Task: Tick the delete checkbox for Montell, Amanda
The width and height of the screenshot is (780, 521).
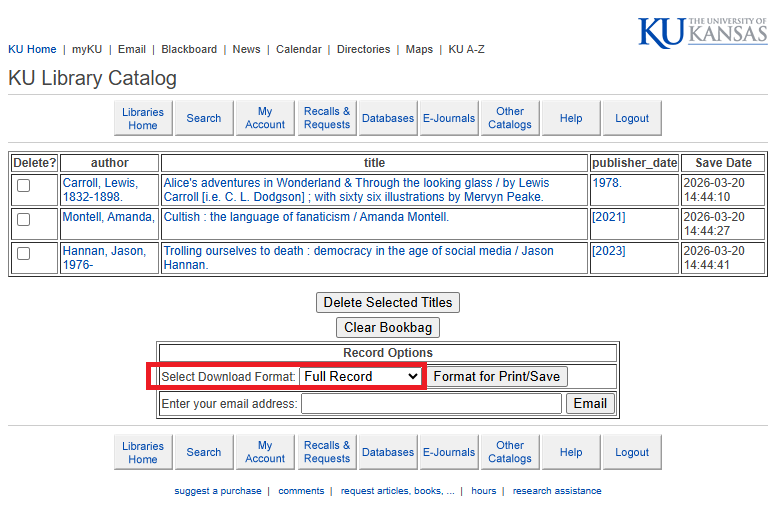Action: [24, 219]
